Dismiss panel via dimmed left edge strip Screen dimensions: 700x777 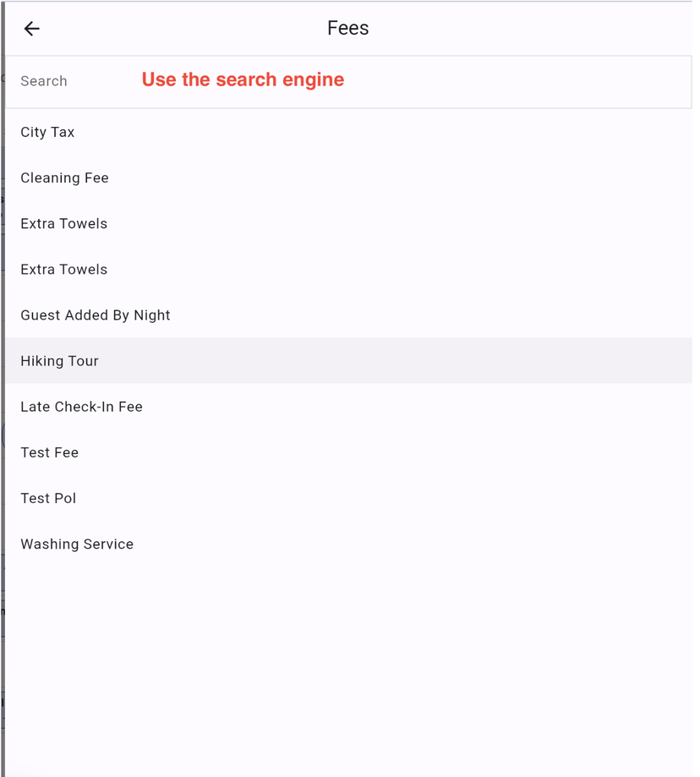[x=2, y=389]
